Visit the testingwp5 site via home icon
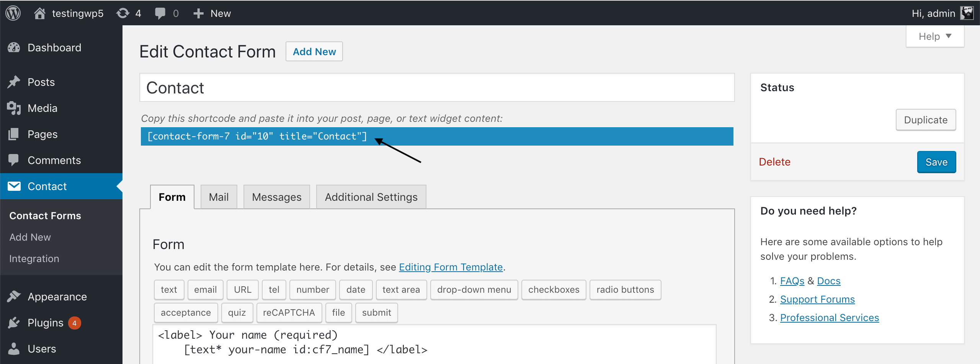 [40, 13]
